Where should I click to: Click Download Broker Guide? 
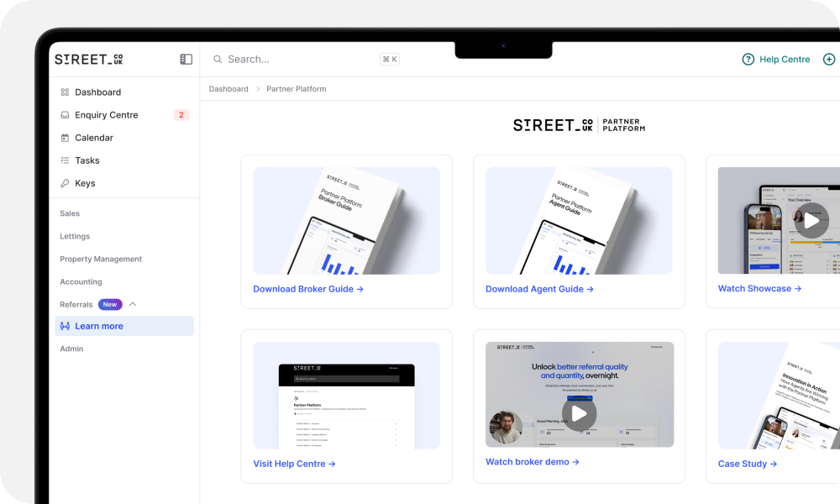[x=308, y=288]
